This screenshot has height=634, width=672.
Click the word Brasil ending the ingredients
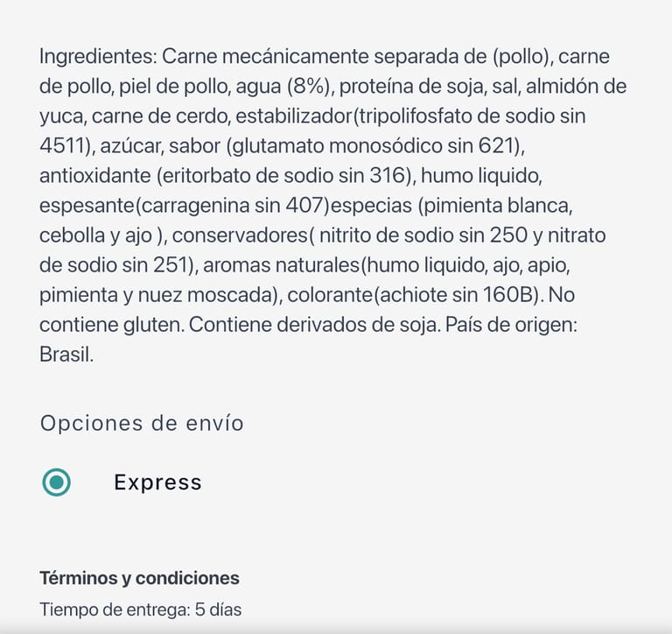point(66,356)
